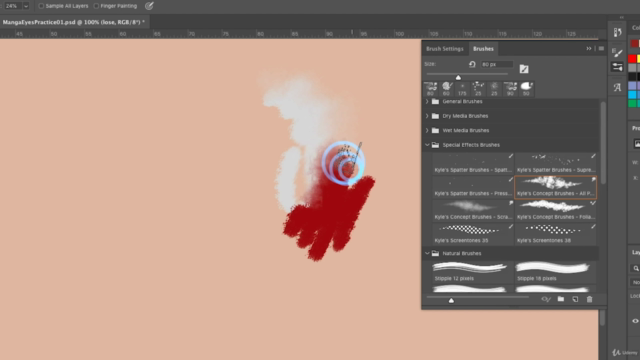Click the Wet Media Brushes folder icon
This screenshot has width=640, height=360.
click(435, 131)
